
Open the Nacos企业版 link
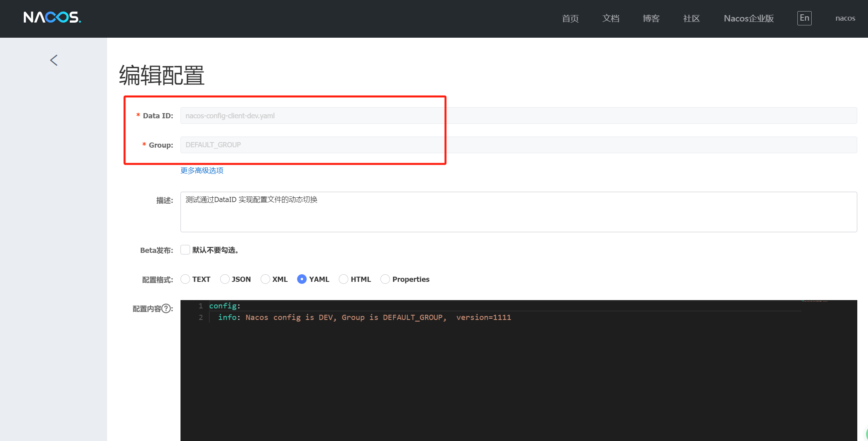pos(749,18)
